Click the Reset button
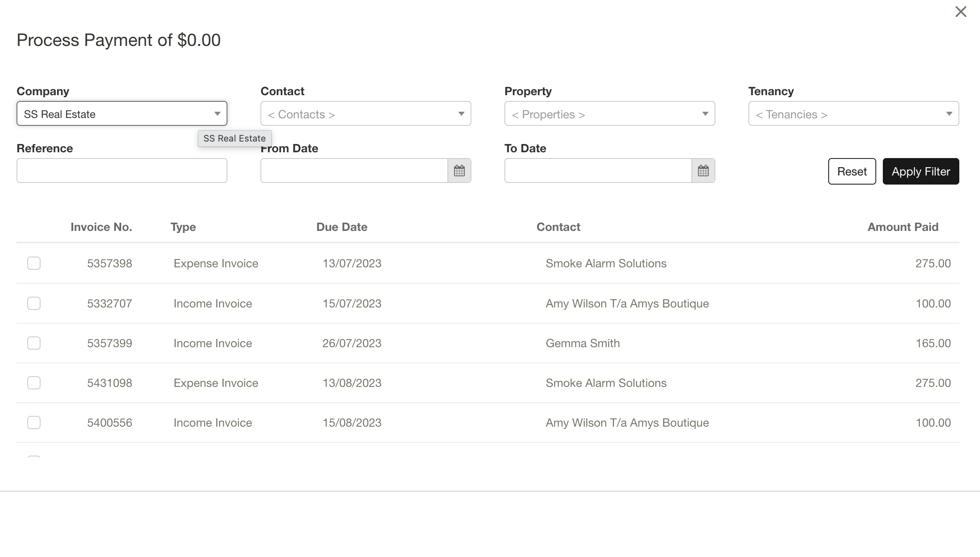 (852, 171)
